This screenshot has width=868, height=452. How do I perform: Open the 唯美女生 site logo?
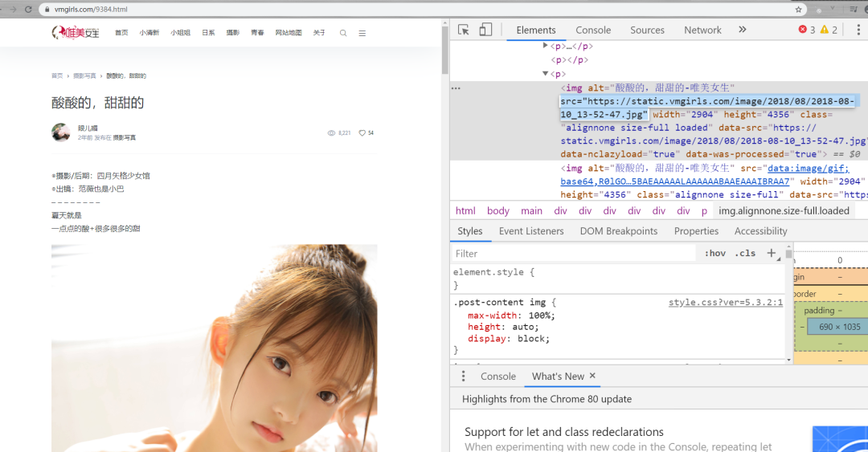(76, 33)
